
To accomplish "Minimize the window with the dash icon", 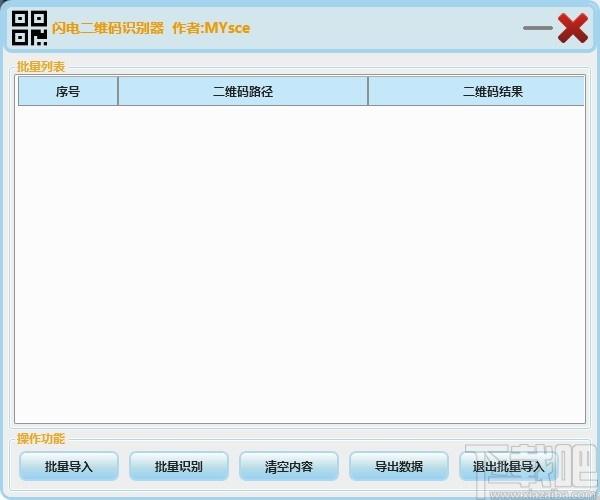I will [538, 28].
